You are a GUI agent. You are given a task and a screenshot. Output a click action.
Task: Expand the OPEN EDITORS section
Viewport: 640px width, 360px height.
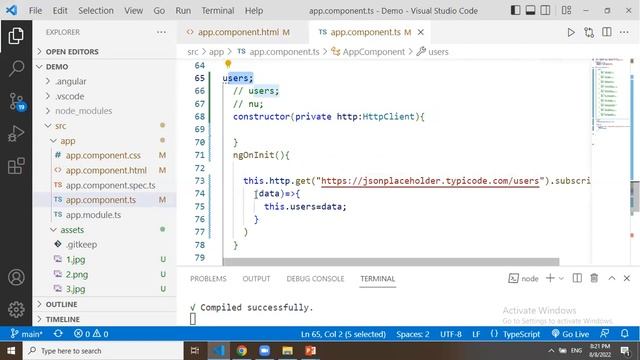72,51
